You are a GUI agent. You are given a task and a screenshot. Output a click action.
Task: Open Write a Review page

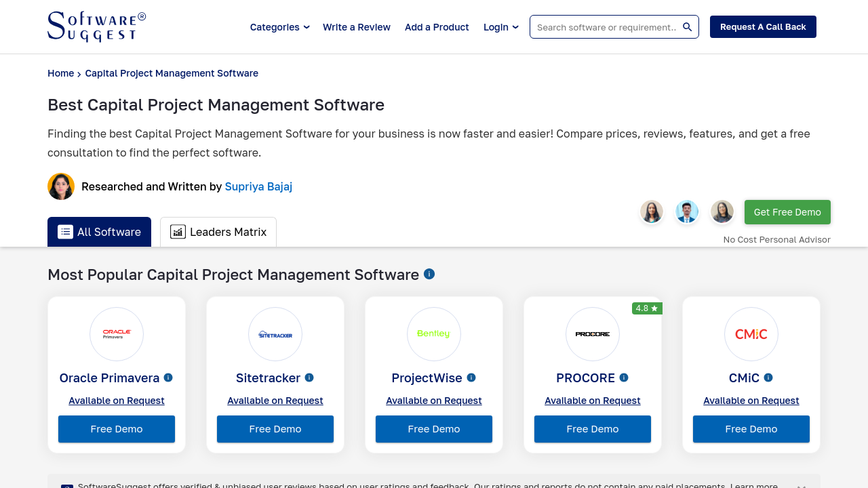(357, 27)
